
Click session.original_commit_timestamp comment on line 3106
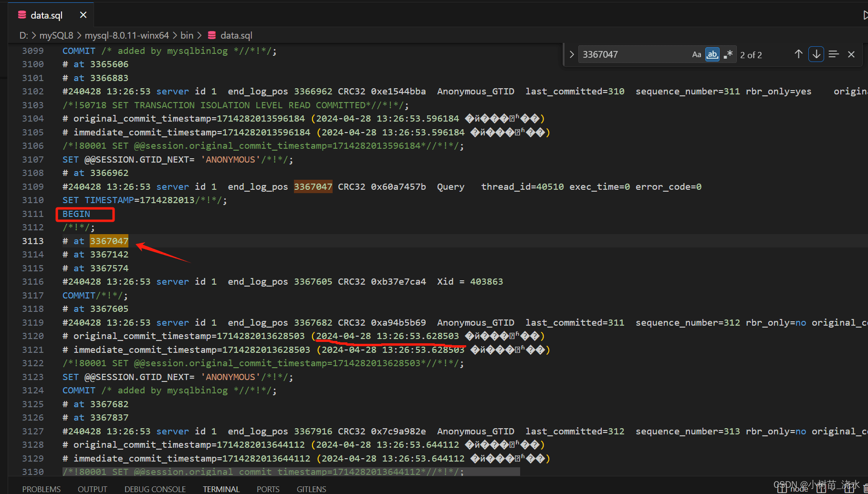tap(263, 145)
